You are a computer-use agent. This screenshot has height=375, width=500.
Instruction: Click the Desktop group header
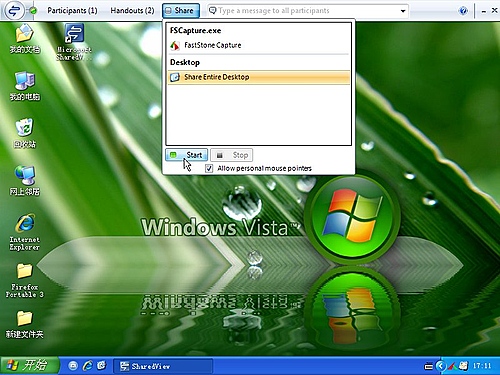(185, 62)
